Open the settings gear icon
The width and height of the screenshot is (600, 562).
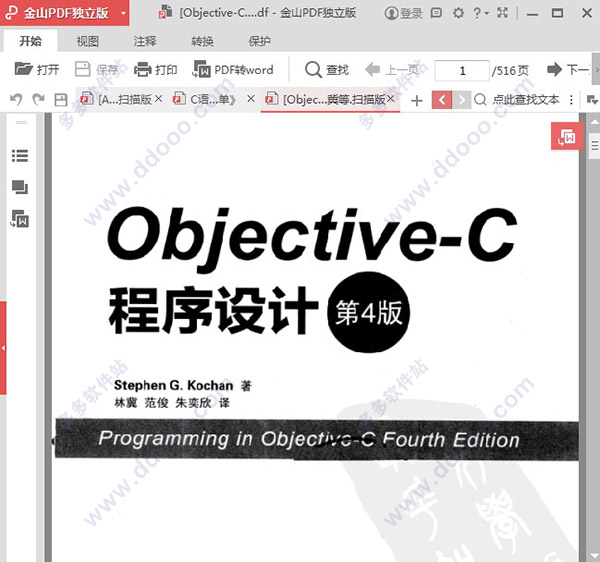pos(458,13)
